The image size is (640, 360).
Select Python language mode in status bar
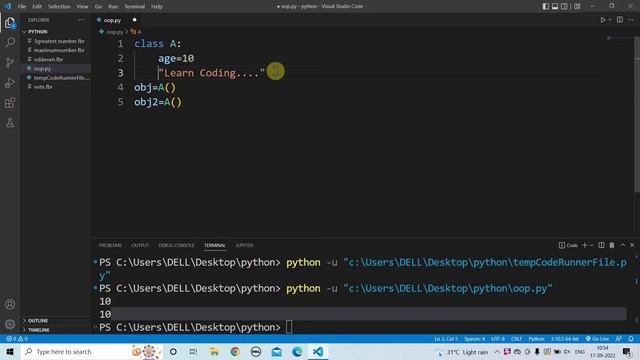(536, 339)
